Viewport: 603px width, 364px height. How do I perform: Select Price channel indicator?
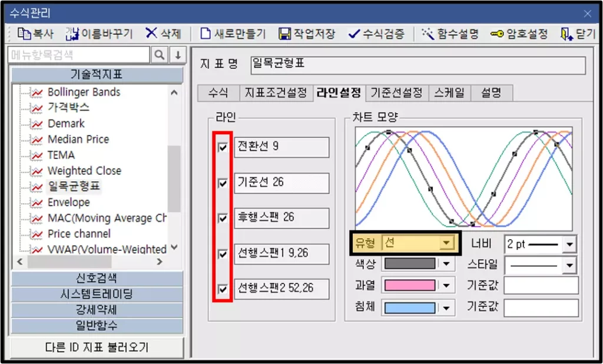79,234
